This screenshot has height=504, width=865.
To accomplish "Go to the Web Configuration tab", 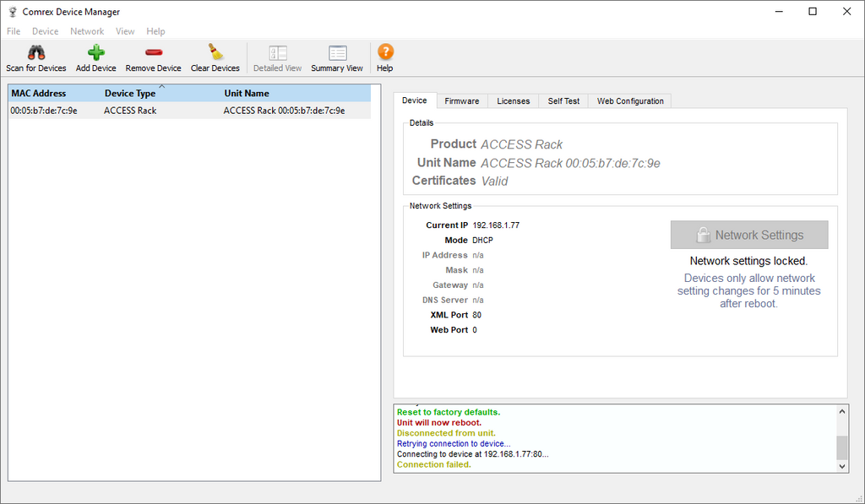I will point(630,101).
